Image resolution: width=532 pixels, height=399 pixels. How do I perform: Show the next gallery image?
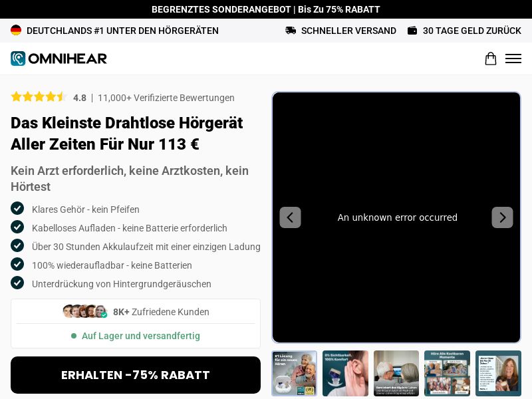(502, 217)
